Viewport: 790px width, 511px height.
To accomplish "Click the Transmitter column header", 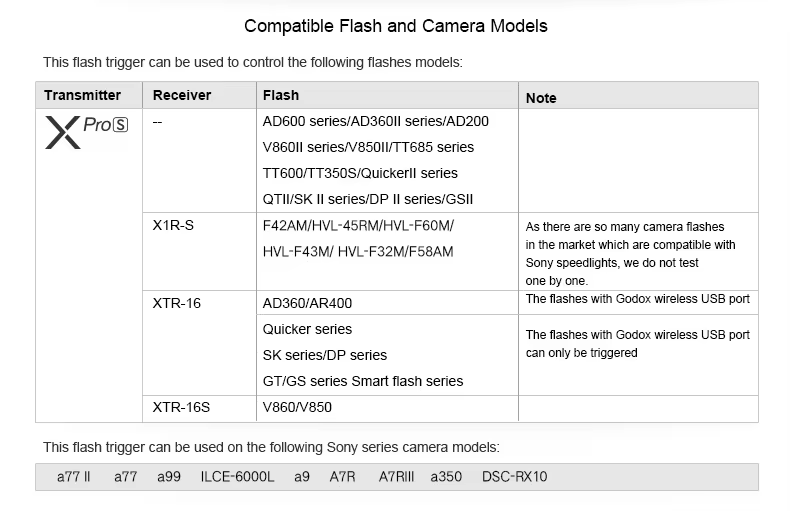I will coord(82,96).
